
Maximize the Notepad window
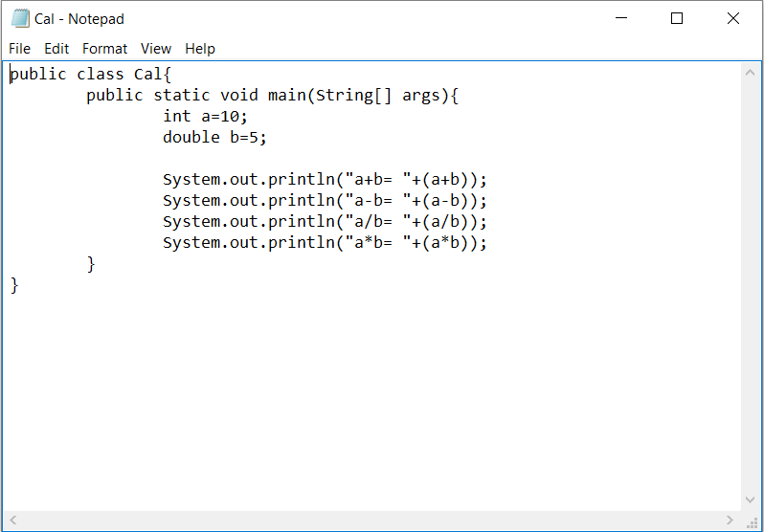pos(677,18)
